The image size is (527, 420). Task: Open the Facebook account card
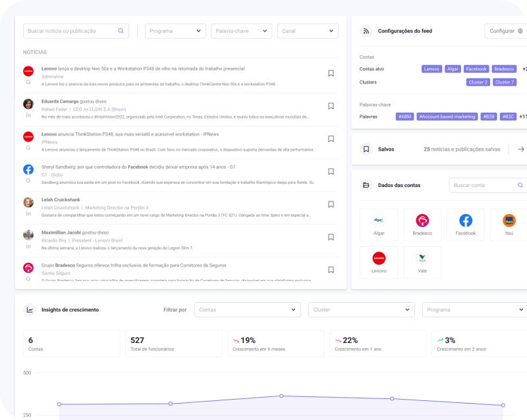pos(465,224)
